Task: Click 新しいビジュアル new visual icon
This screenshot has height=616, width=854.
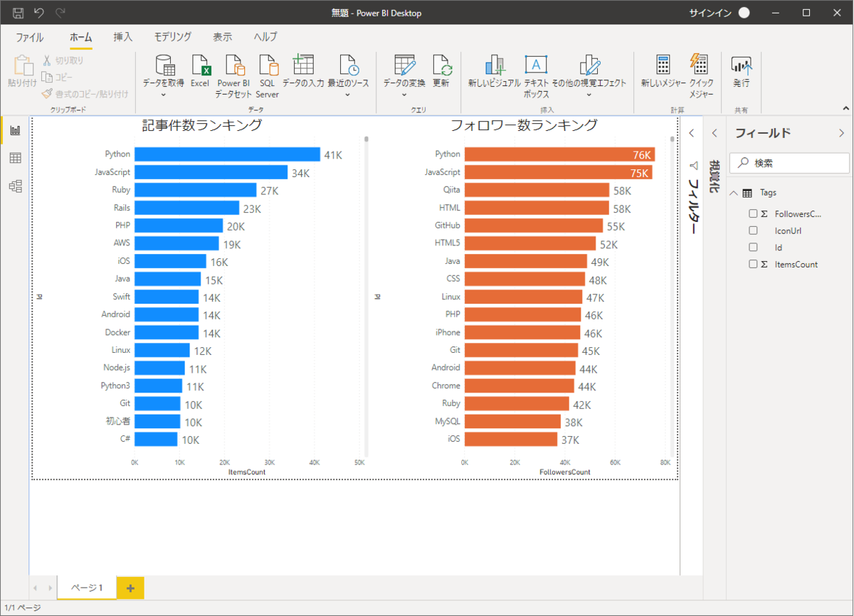Action: click(495, 65)
